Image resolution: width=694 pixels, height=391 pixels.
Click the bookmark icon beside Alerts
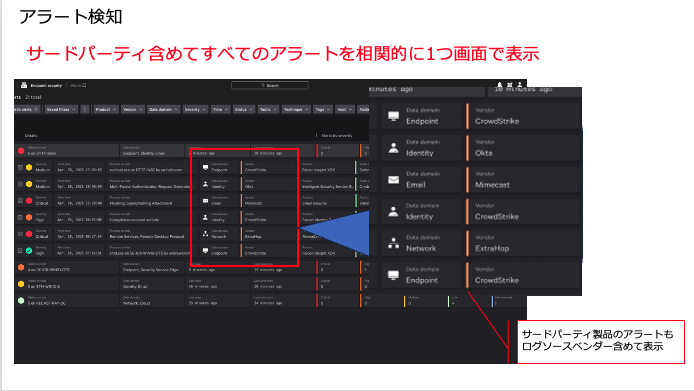click(84, 85)
